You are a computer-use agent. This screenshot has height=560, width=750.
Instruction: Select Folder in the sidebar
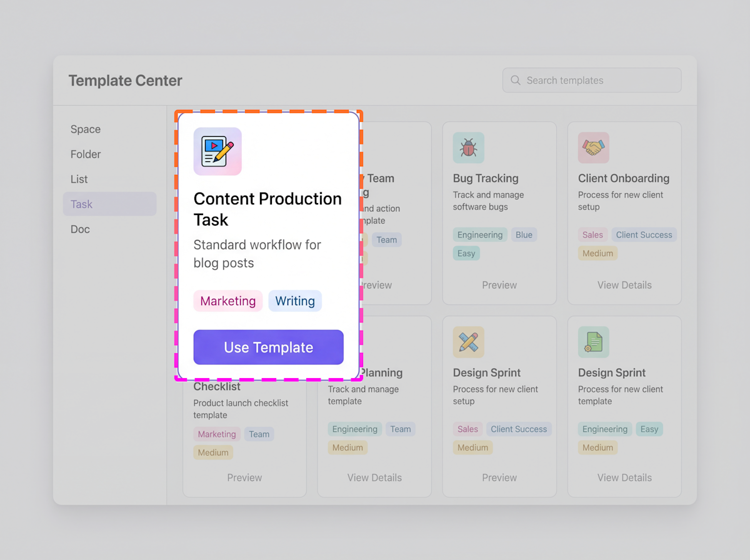click(x=109, y=154)
